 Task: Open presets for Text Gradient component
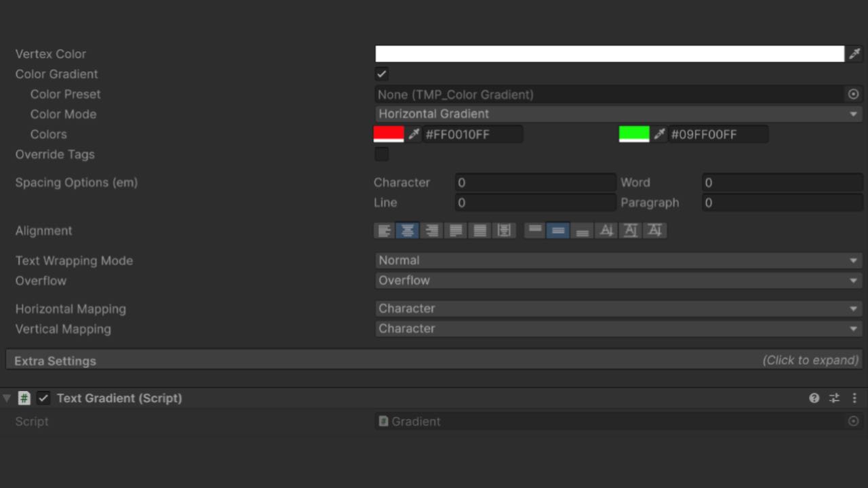[x=834, y=398]
